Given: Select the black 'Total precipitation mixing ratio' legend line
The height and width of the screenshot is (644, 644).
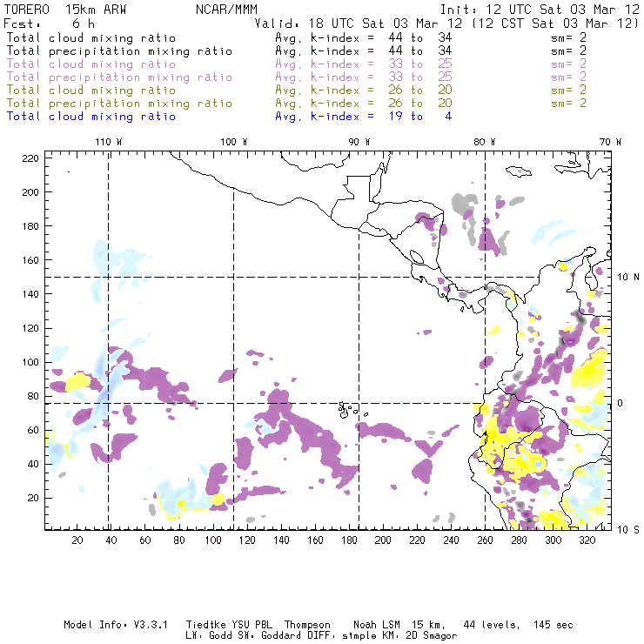Looking at the screenshot, I should point(119,51).
